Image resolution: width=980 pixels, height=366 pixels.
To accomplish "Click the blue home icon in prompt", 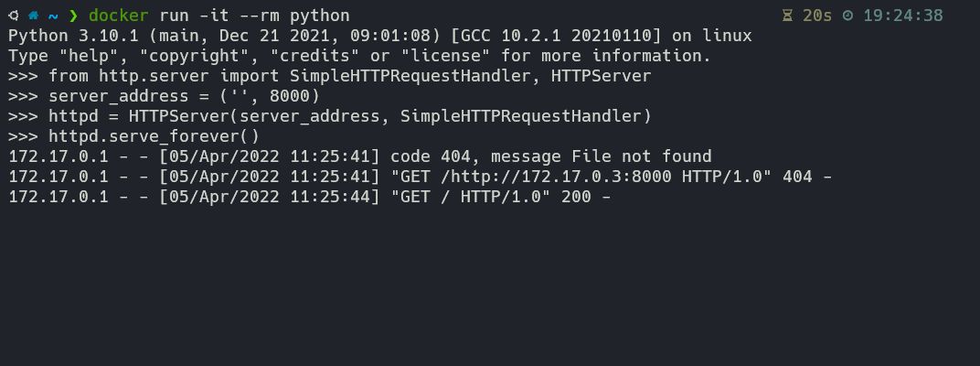I will (34, 16).
